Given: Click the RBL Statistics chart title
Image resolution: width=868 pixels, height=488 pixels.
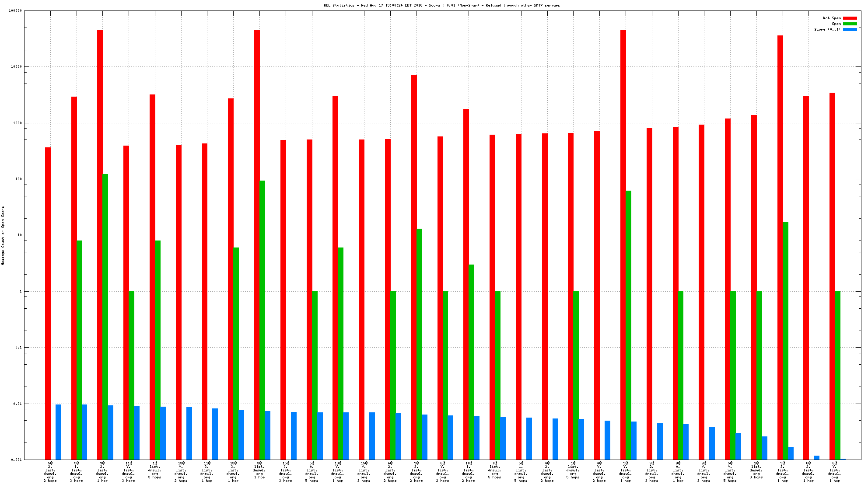Looking at the screenshot, I should point(441,5).
